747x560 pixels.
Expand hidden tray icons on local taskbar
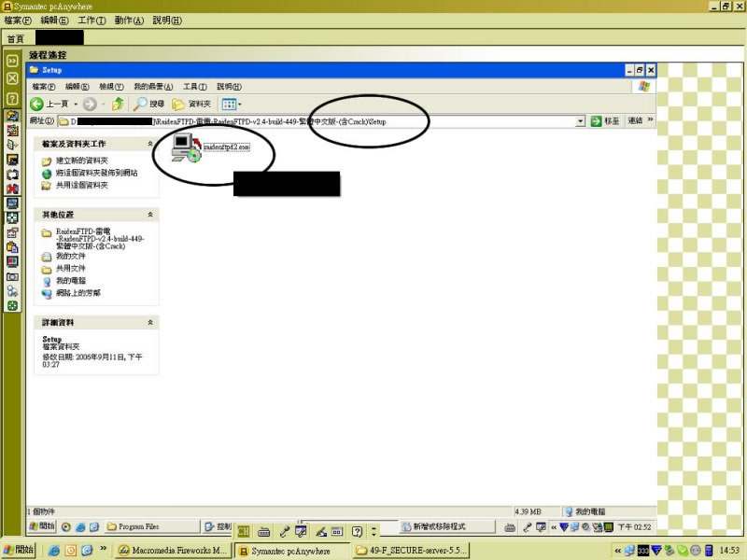coord(617,551)
